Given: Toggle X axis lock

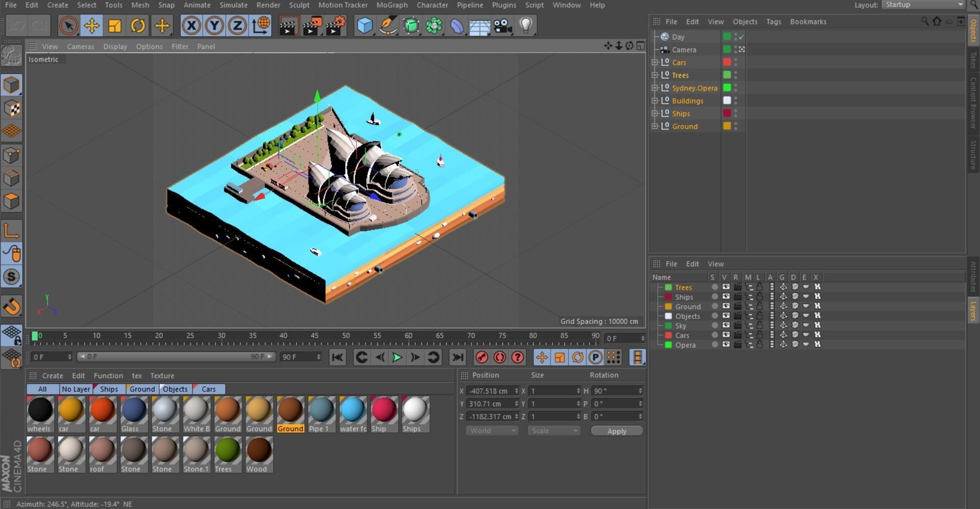Looking at the screenshot, I should (191, 26).
